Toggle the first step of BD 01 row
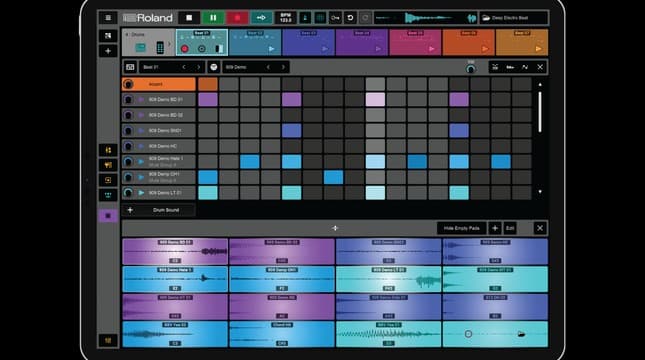 click(208, 100)
